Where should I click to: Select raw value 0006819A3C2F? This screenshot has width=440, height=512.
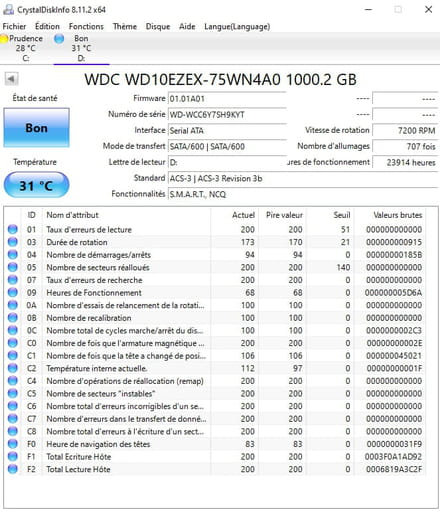pyautogui.click(x=394, y=469)
